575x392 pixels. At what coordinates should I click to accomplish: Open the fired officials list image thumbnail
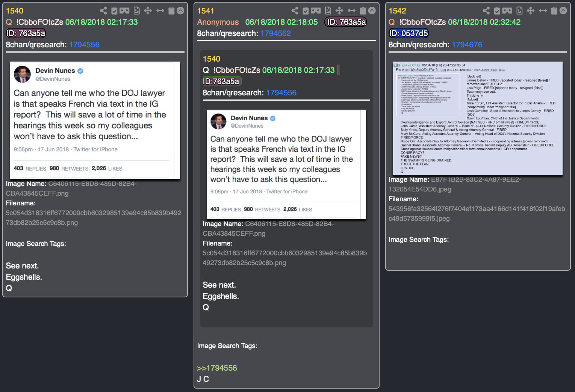tap(478, 118)
